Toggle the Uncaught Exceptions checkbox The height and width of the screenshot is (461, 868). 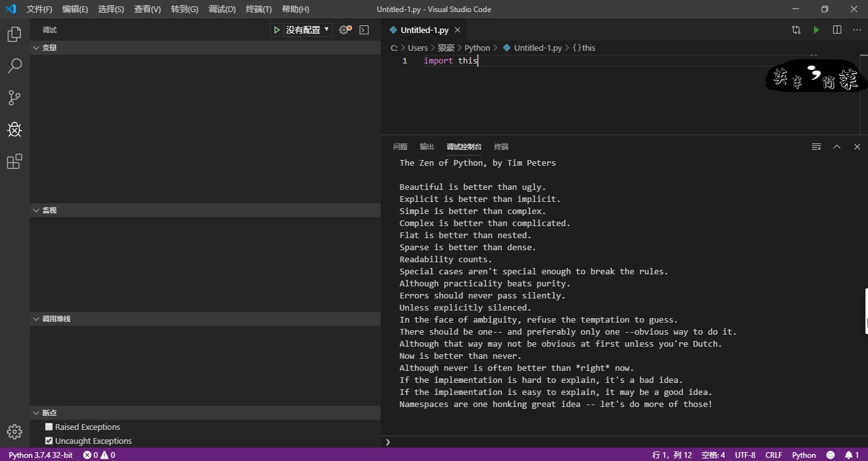tap(49, 441)
